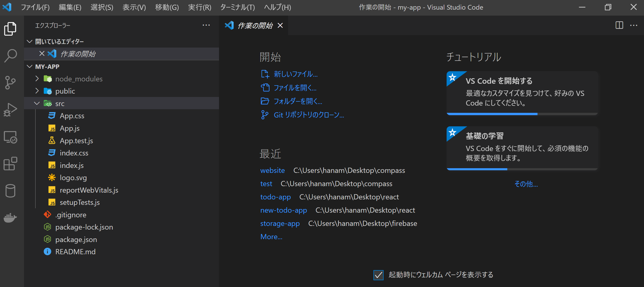
Task: Open the Run and Debug view
Action: tap(10, 110)
